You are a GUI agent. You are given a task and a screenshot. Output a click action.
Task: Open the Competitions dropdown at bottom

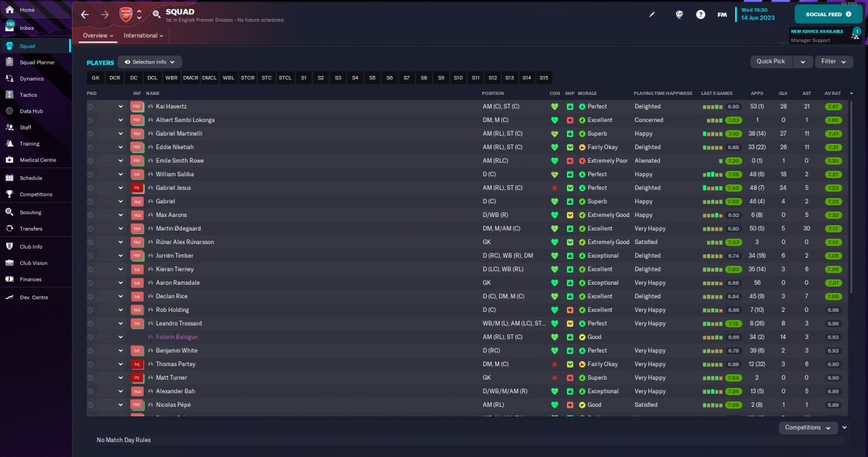pyautogui.click(x=807, y=427)
